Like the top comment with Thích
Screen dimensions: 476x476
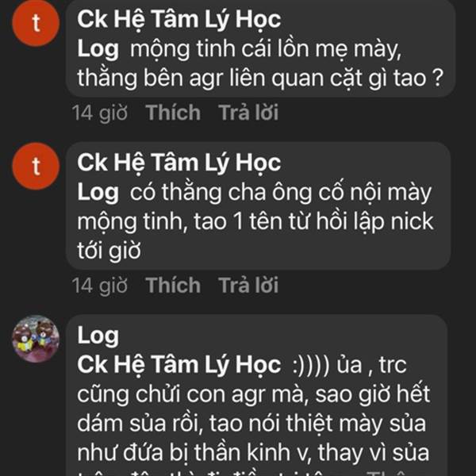tap(173, 113)
